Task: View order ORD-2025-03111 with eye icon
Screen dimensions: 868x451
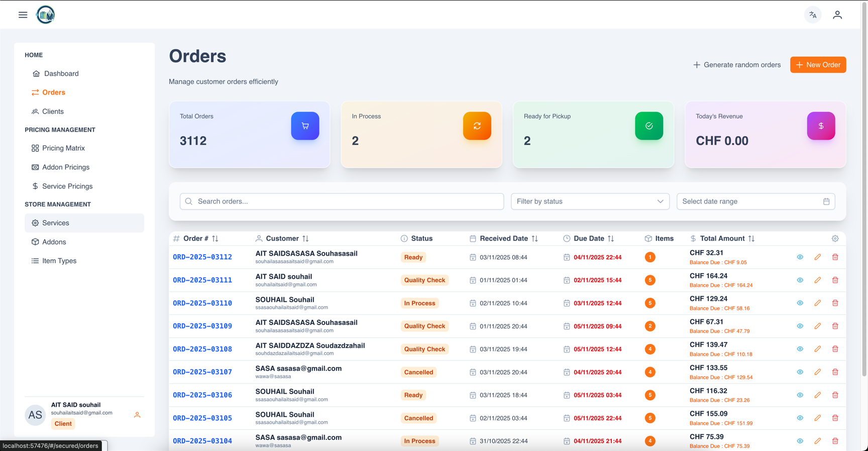Action: (x=800, y=280)
